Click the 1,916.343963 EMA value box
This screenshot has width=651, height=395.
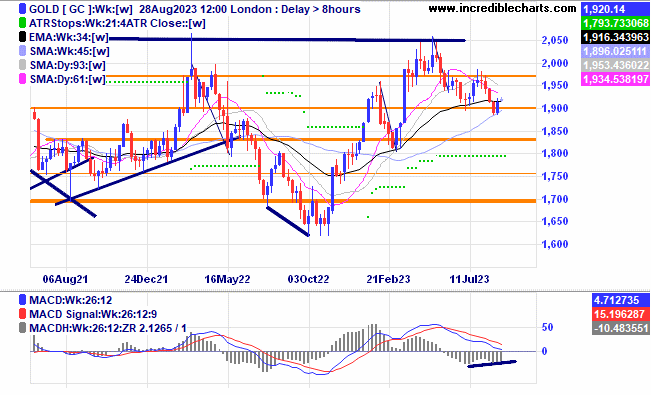pos(616,37)
